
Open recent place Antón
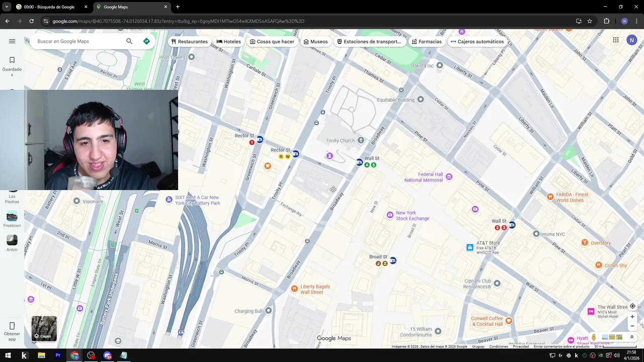click(12, 243)
